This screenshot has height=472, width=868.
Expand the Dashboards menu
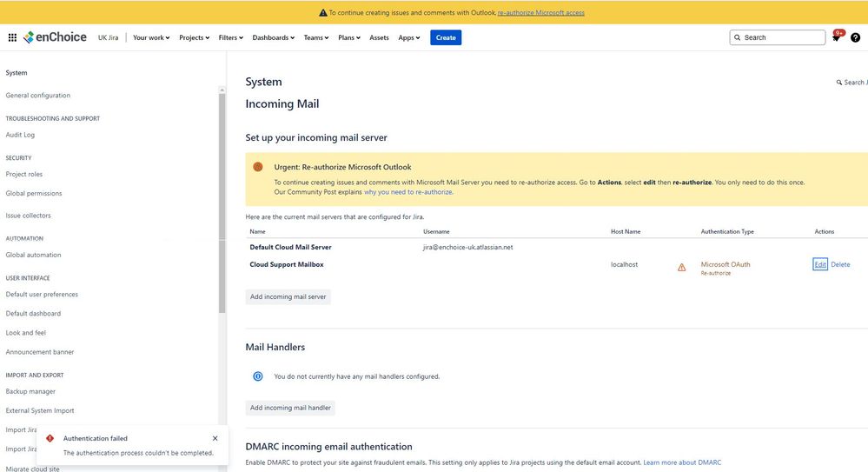274,37
